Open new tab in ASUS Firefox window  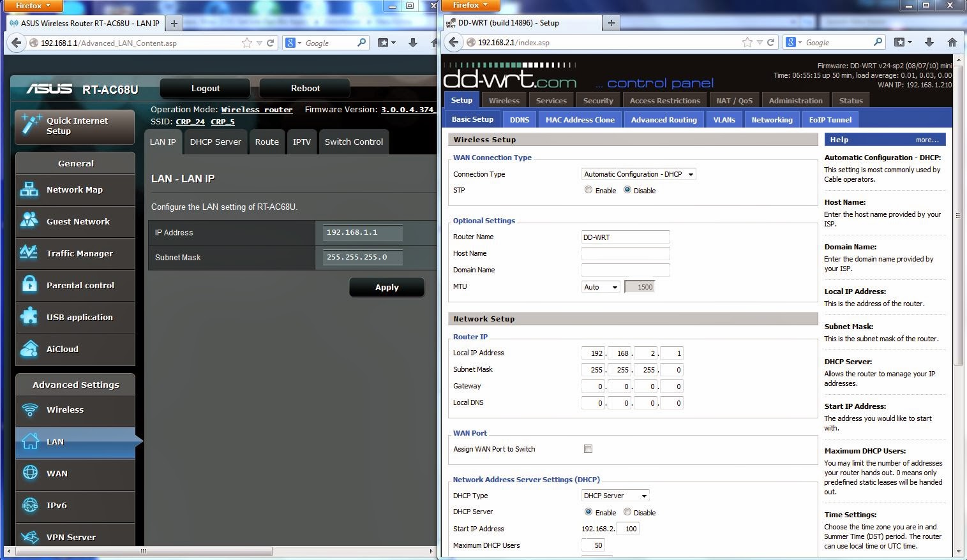[x=174, y=23]
